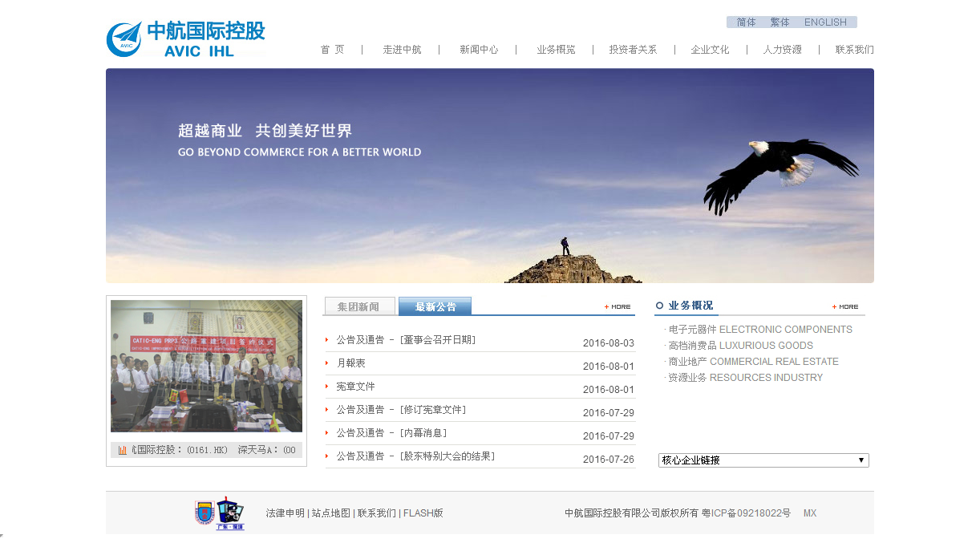
Task: Click the 粤ICP备09218022号 copyright text
Action: pos(746,513)
